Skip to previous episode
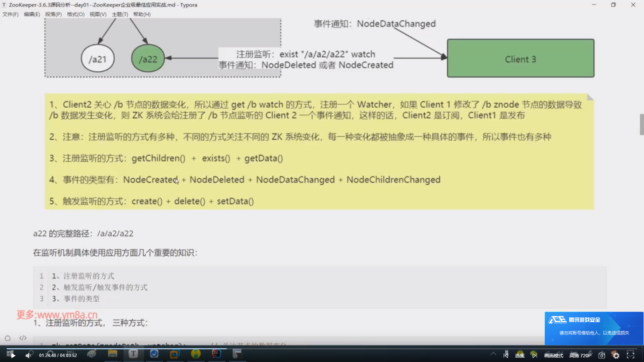This screenshot has height=362, width=644. coord(506,355)
